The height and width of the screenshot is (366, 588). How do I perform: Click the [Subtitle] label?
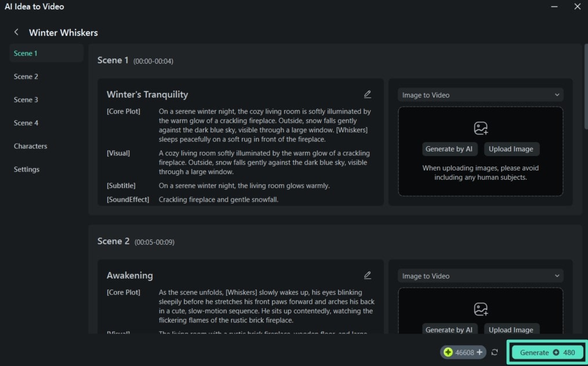(121, 186)
